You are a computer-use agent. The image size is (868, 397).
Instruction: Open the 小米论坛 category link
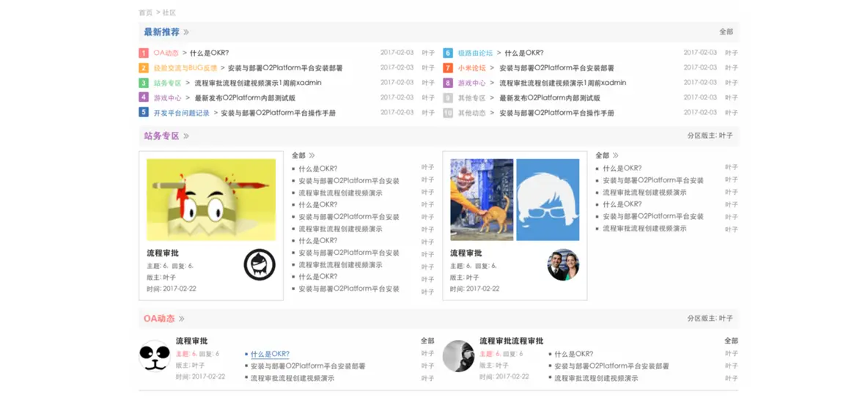tap(471, 68)
